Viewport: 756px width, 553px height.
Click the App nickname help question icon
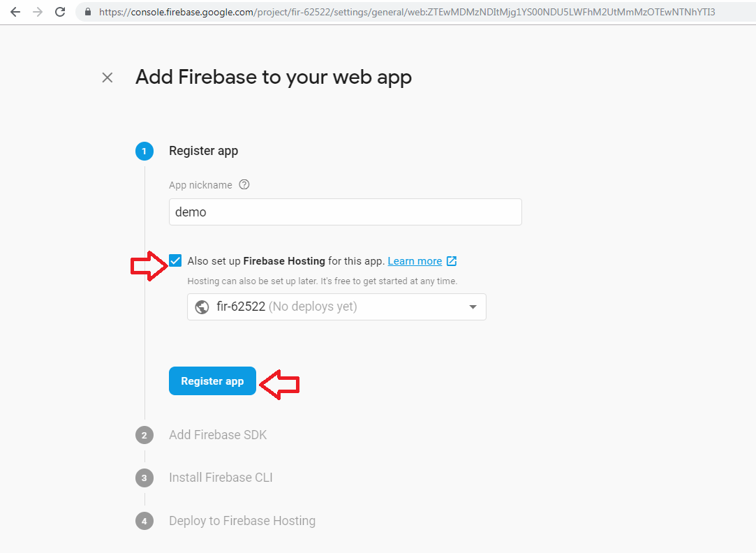click(x=244, y=185)
